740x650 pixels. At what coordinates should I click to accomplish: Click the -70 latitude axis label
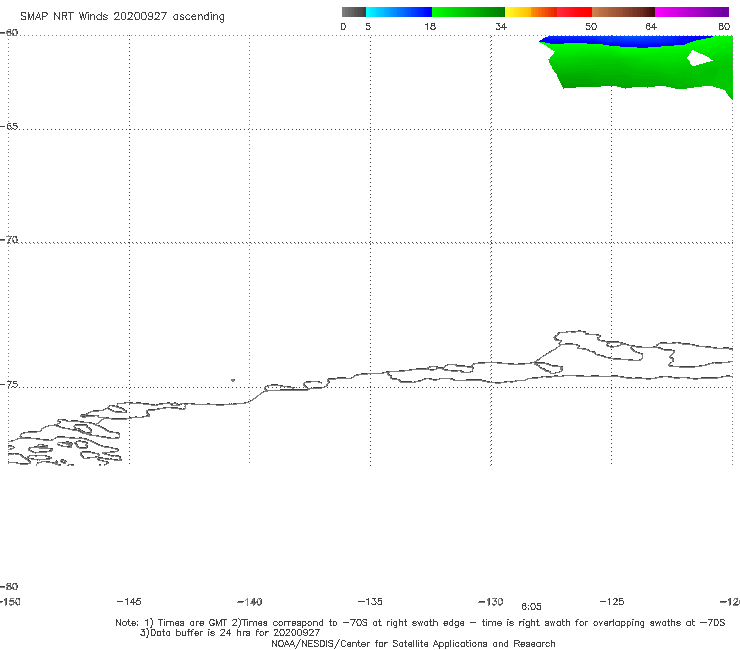click(9, 240)
